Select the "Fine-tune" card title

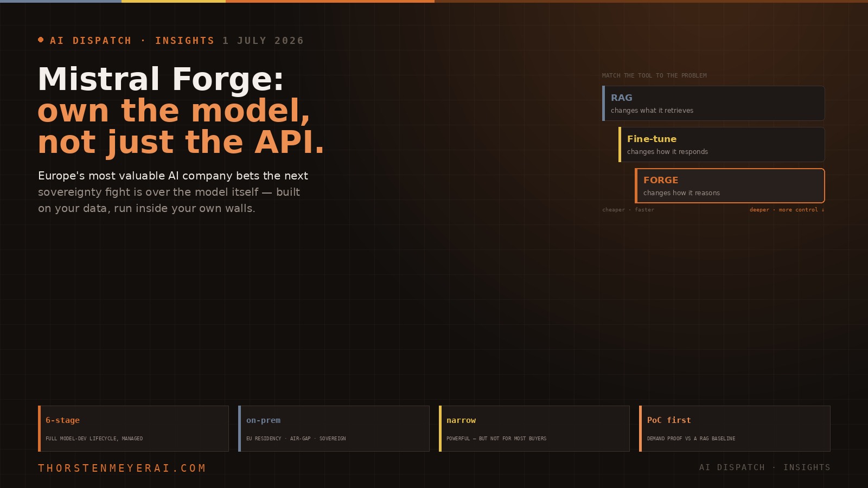(x=652, y=139)
